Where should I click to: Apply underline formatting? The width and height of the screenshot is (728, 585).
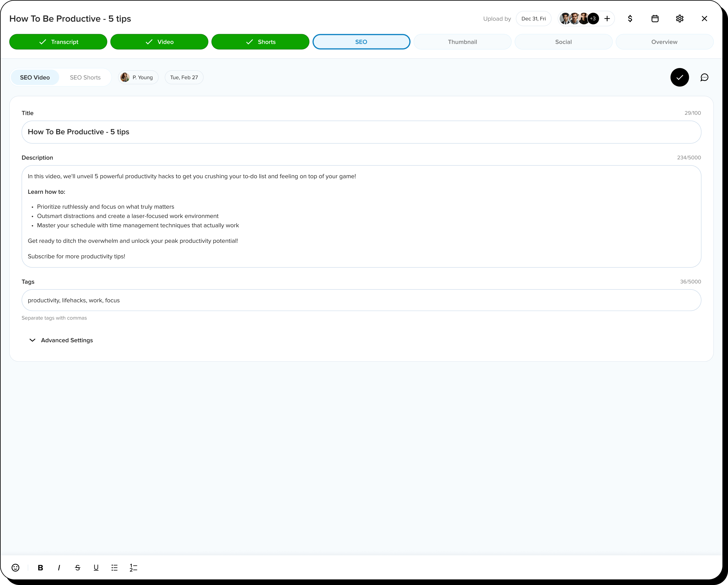click(x=96, y=567)
